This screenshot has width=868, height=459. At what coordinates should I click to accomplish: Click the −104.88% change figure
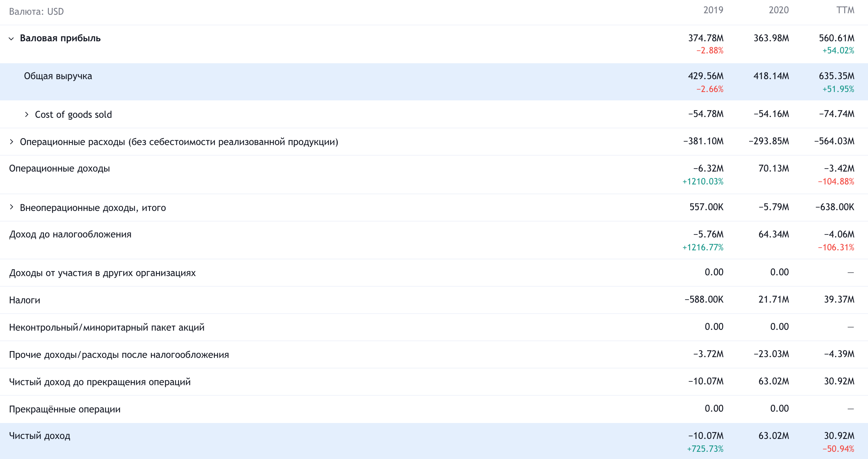pyautogui.click(x=836, y=182)
